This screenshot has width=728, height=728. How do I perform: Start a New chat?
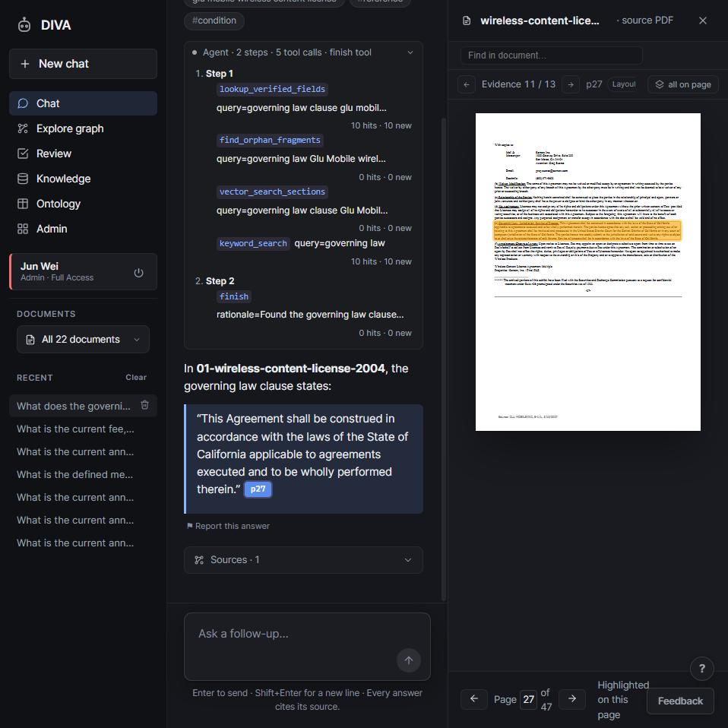[x=83, y=64]
